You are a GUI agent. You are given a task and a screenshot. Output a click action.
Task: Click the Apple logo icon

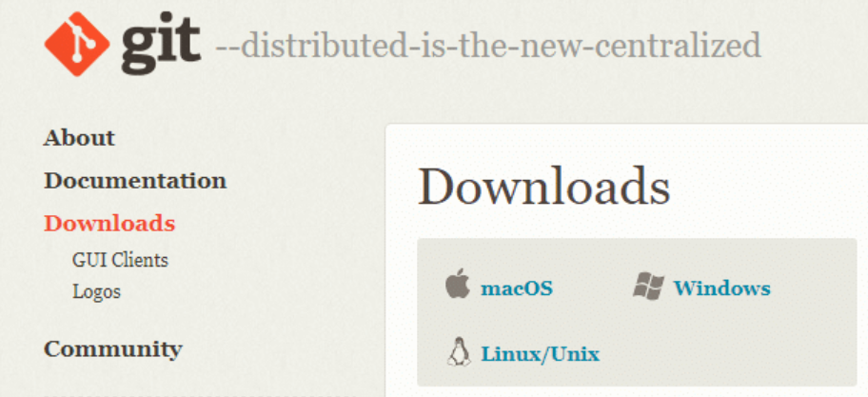[x=457, y=284]
